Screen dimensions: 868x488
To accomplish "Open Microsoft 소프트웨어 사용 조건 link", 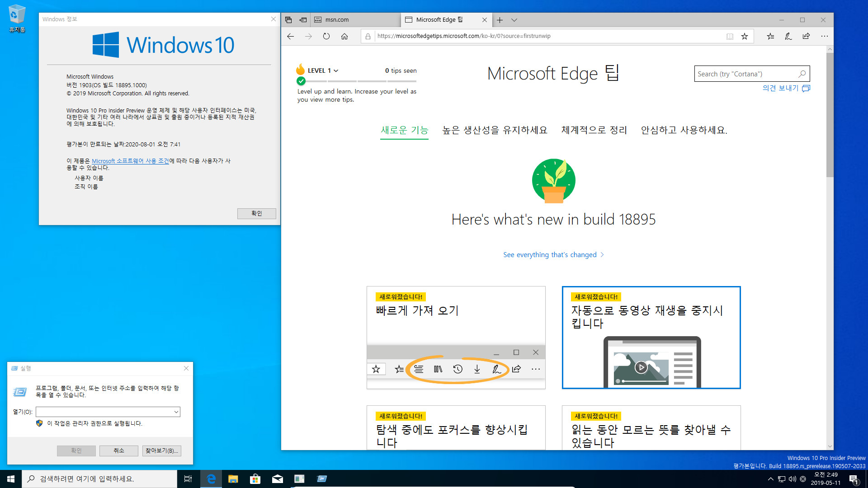I will coord(130,161).
